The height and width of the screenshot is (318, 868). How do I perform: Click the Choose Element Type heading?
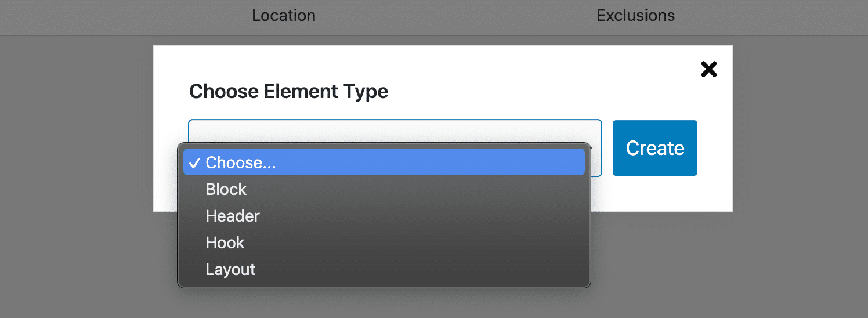coord(288,91)
